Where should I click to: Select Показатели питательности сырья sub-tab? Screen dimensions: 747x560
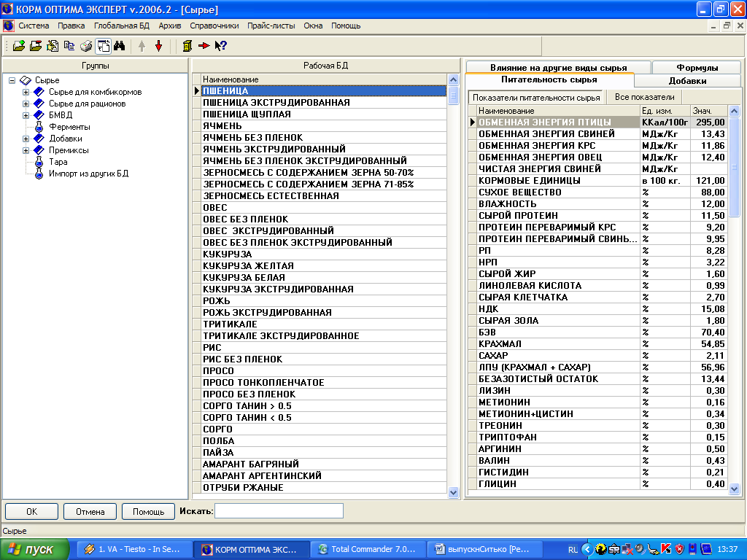[x=536, y=98]
